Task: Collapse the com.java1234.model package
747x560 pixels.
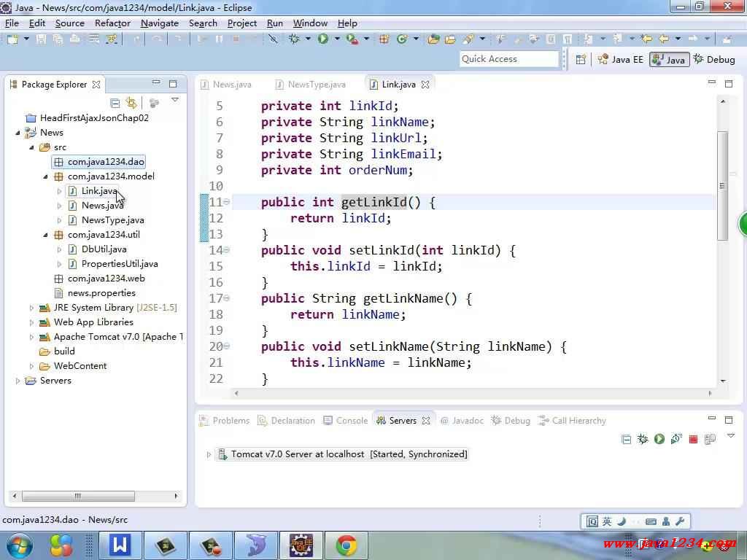Action: [x=45, y=176]
